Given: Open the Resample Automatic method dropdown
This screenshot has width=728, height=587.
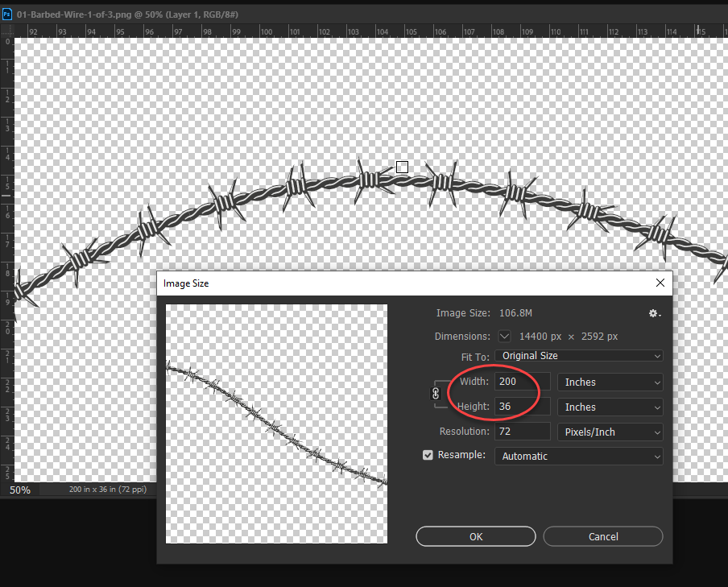Looking at the screenshot, I should click(x=578, y=457).
